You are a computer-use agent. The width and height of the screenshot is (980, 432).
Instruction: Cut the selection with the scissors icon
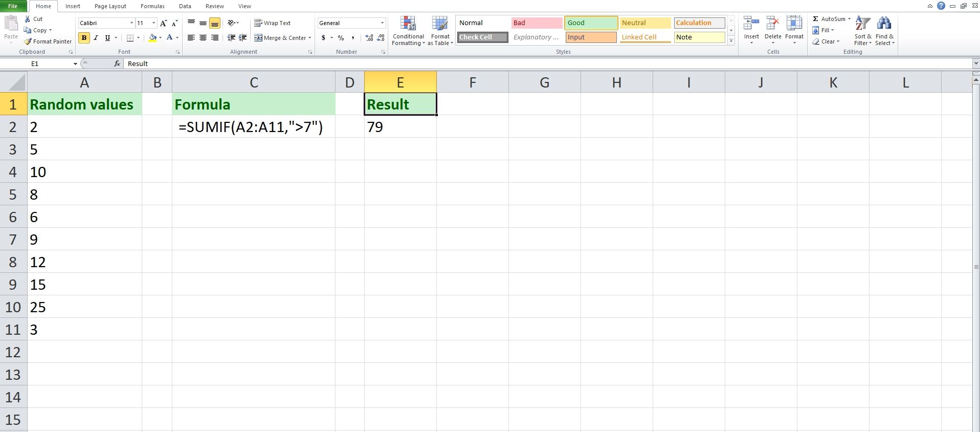coord(28,19)
